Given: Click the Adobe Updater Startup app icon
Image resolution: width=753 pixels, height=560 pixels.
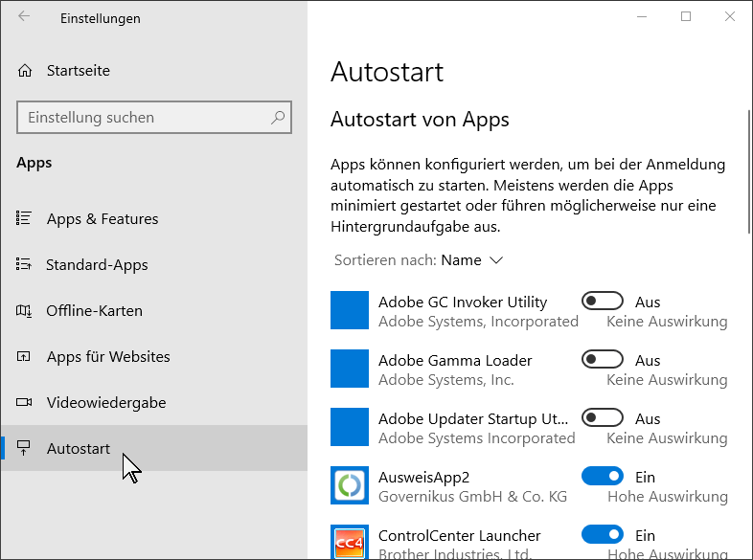Looking at the screenshot, I should [x=350, y=427].
